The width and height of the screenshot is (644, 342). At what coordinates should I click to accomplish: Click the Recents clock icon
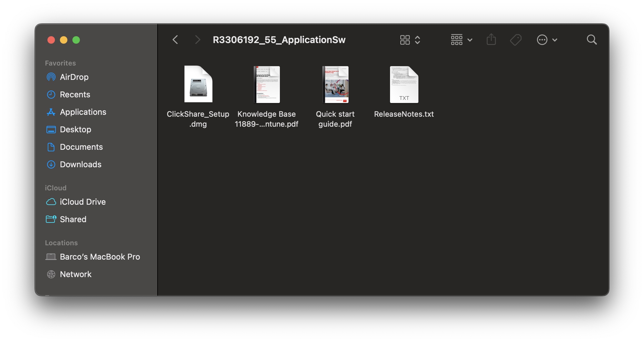coord(51,94)
